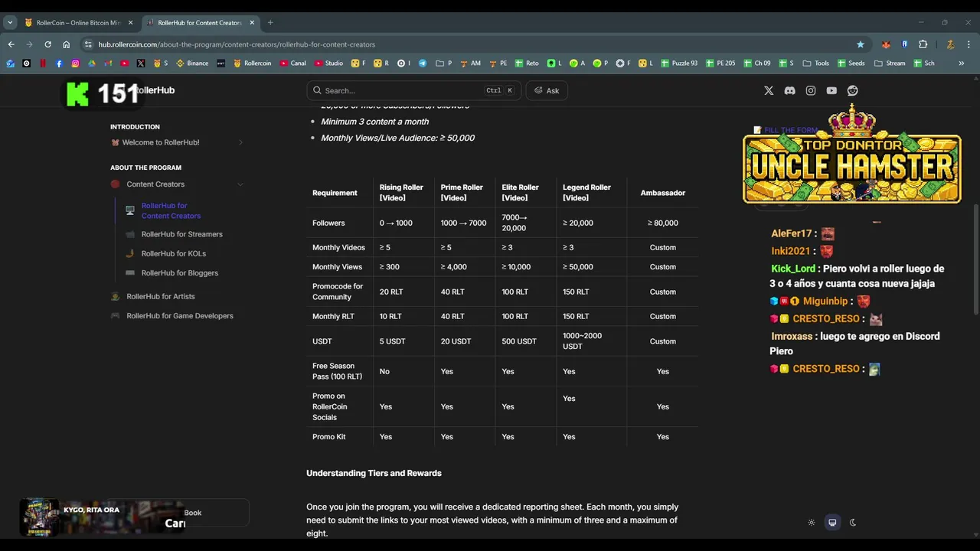Open the YouTube Studio bookmark
This screenshot has height=551, width=980.
pyautogui.click(x=328, y=64)
